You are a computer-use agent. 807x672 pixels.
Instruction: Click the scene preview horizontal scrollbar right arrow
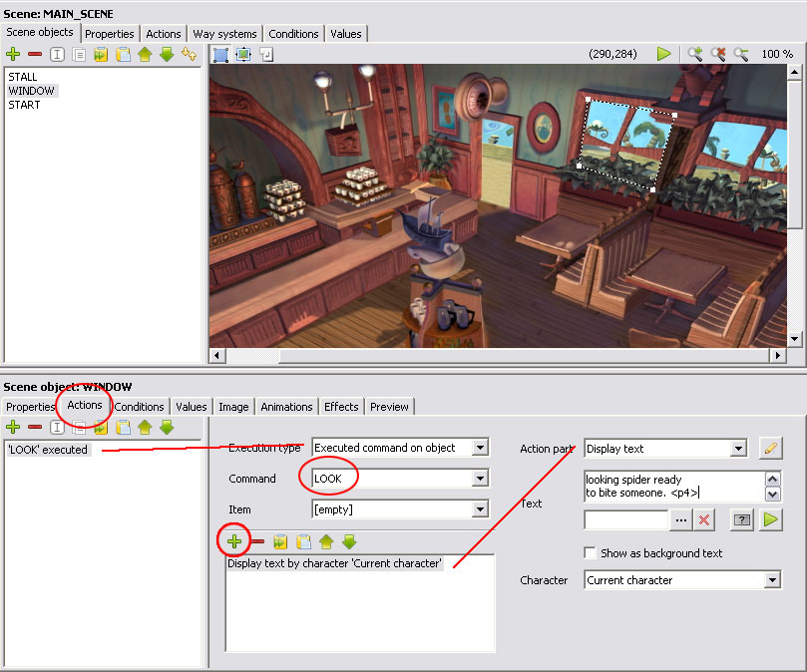point(778,355)
